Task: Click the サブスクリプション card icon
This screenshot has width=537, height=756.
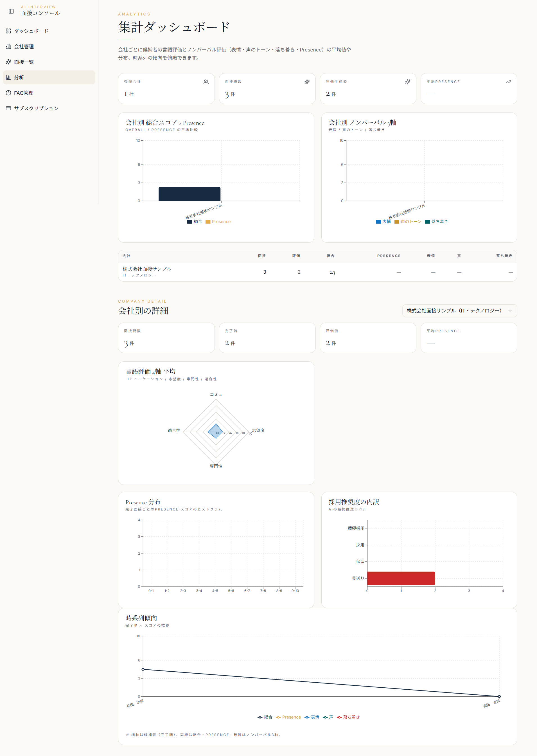Action: click(x=9, y=108)
